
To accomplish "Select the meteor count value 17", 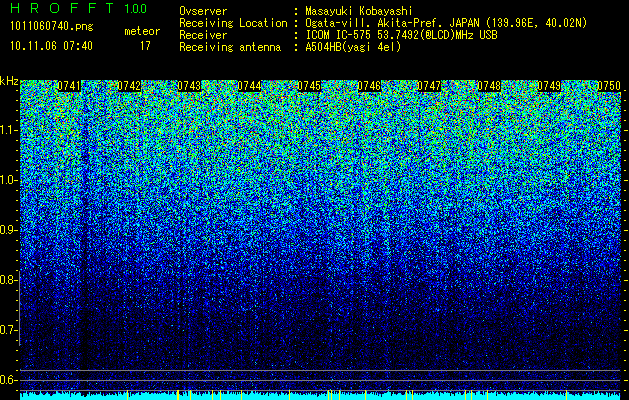I will [x=145, y=46].
